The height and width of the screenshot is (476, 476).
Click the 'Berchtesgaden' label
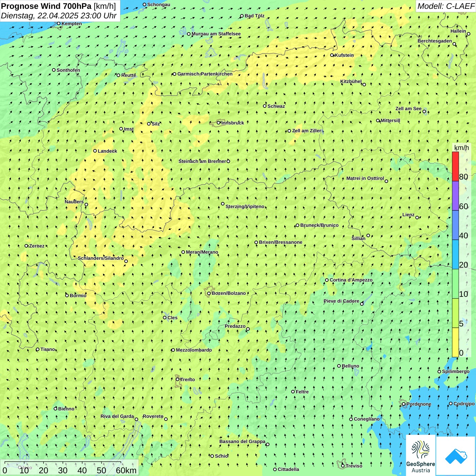(435, 41)
